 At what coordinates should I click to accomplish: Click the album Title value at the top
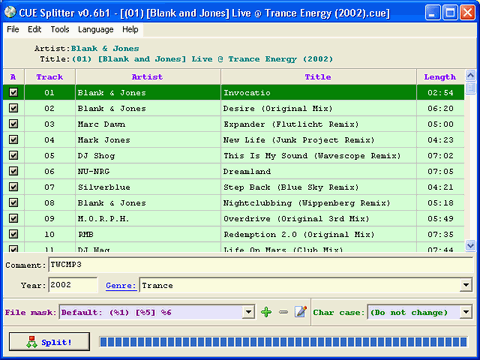tap(202, 59)
